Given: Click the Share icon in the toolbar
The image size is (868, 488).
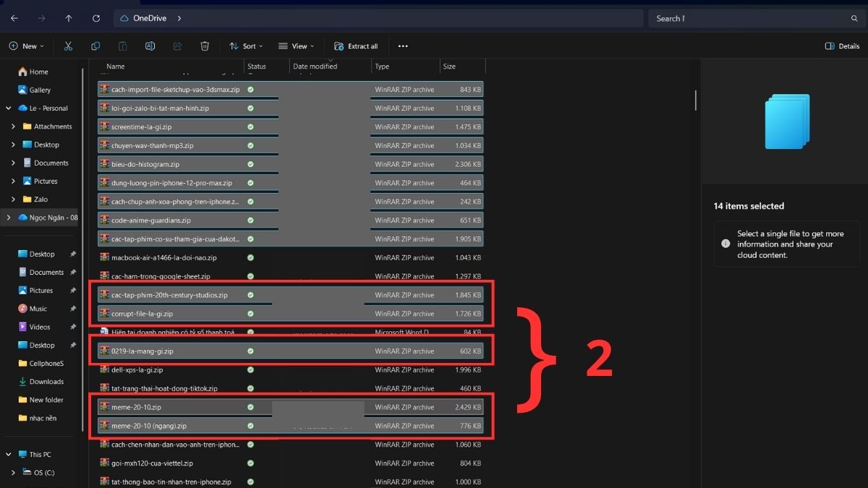Looking at the screenshot, I should pos(177,46).
